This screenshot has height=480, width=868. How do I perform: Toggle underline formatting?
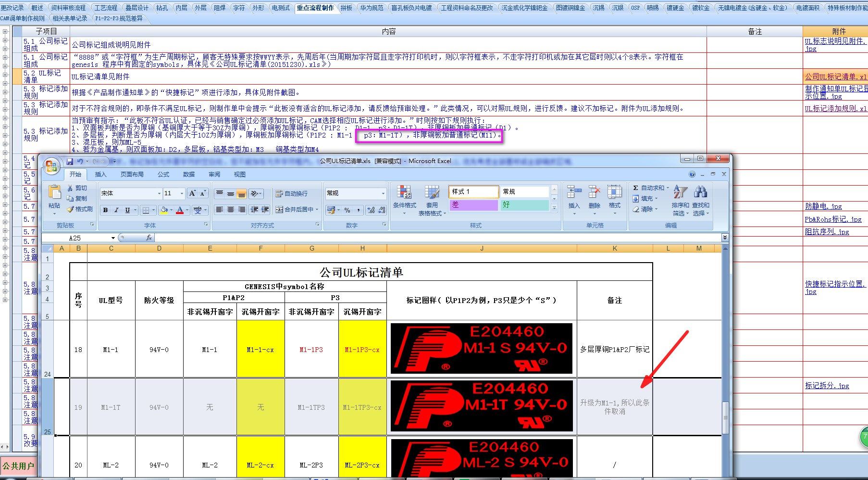point(127,210)
